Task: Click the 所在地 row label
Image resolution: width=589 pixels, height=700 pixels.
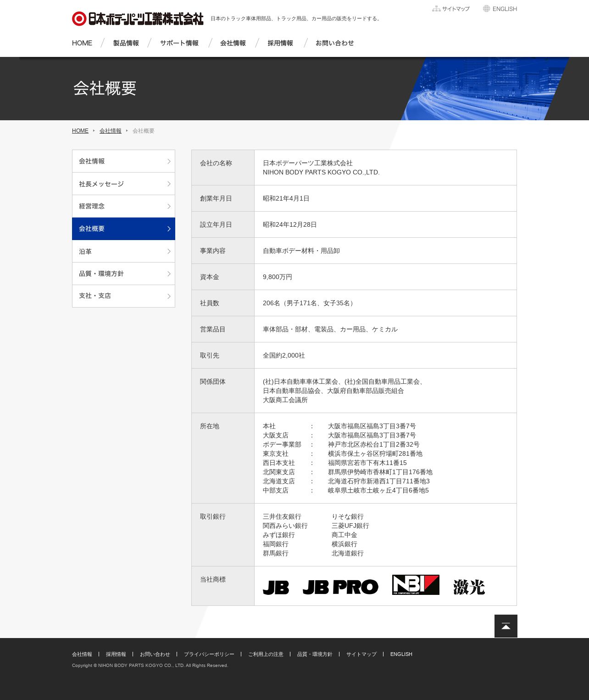Action: pyautogui.click(x=210, y=426)
